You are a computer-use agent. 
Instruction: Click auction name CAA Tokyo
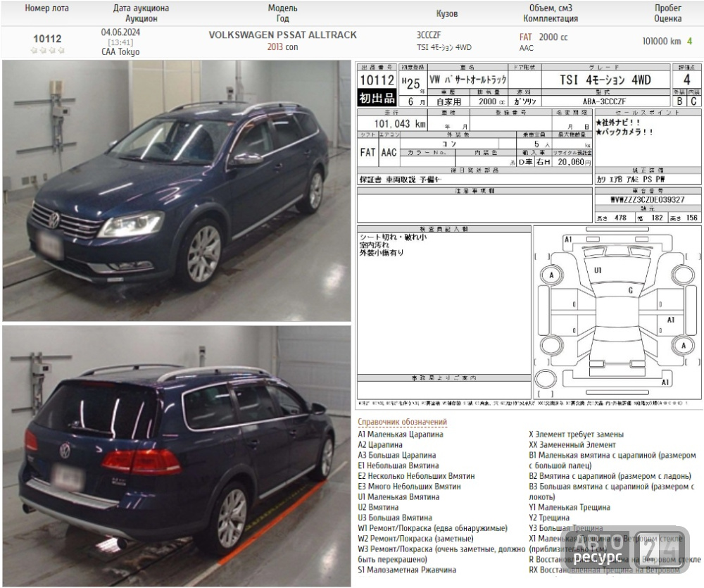point(120,51)
